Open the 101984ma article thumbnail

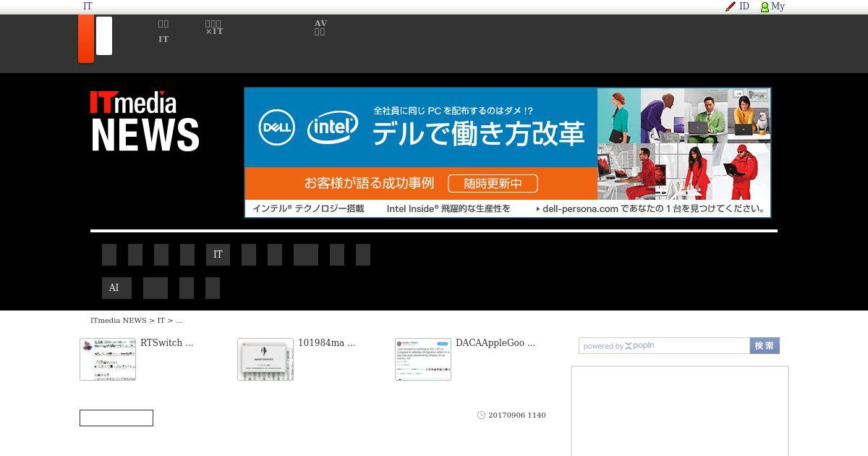tap(265, 359)
